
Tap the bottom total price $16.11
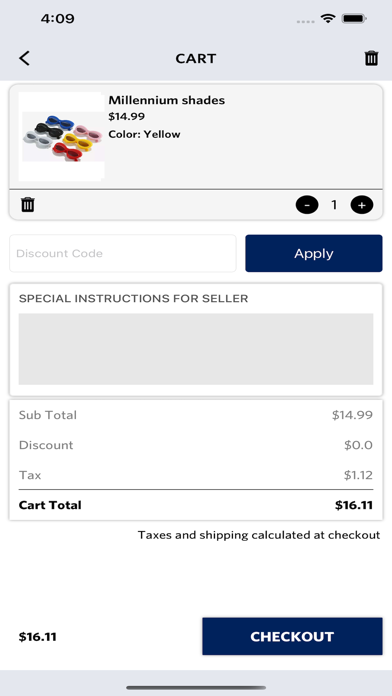coord(38,637)
